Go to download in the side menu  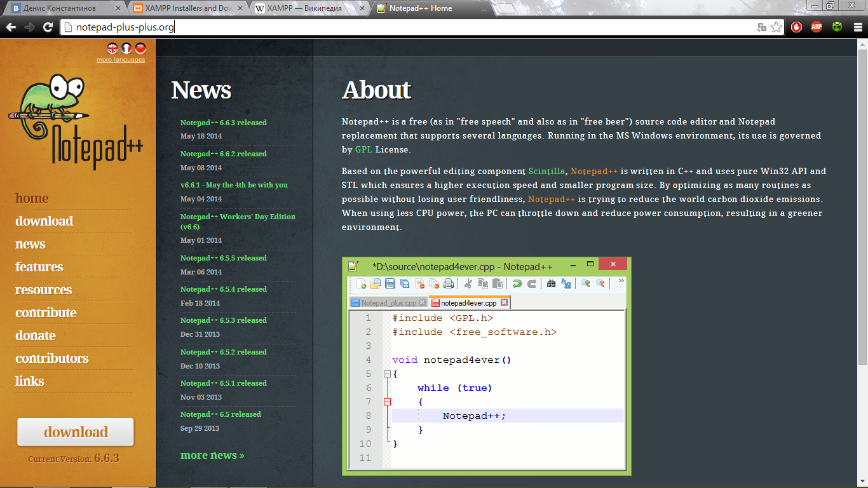click(x=44, y=221)
